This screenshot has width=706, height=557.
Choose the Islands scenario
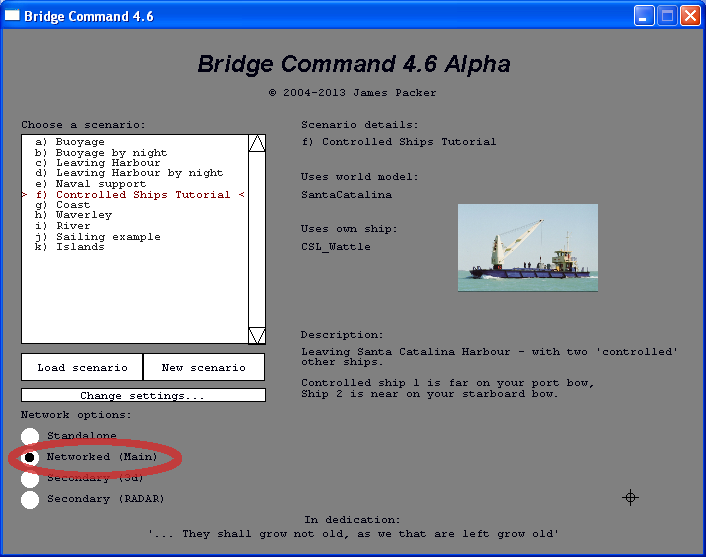tap(70, 247)
